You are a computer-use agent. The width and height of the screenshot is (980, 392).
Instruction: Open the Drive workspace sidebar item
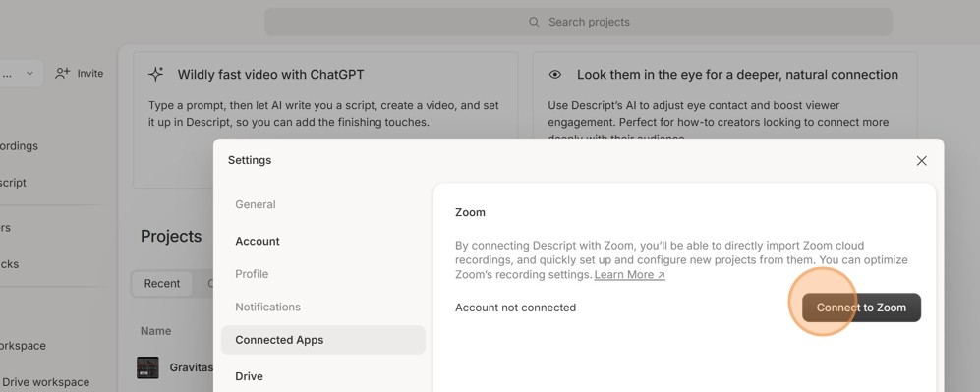[x=45, y=382]
